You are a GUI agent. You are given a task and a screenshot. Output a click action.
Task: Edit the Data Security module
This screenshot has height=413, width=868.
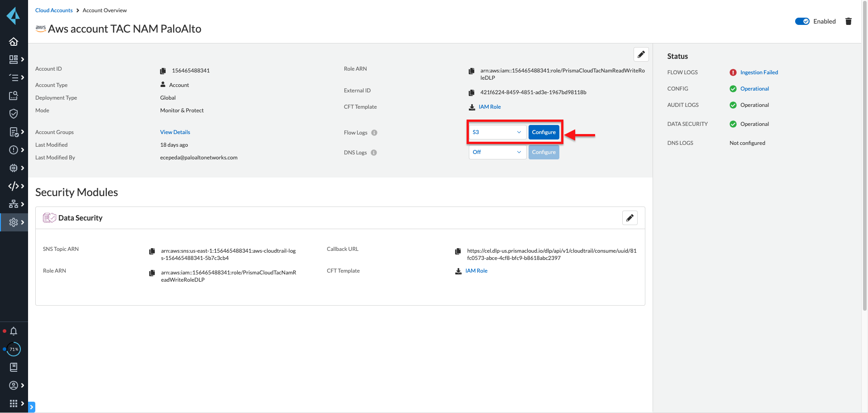(x=630, y=218)
